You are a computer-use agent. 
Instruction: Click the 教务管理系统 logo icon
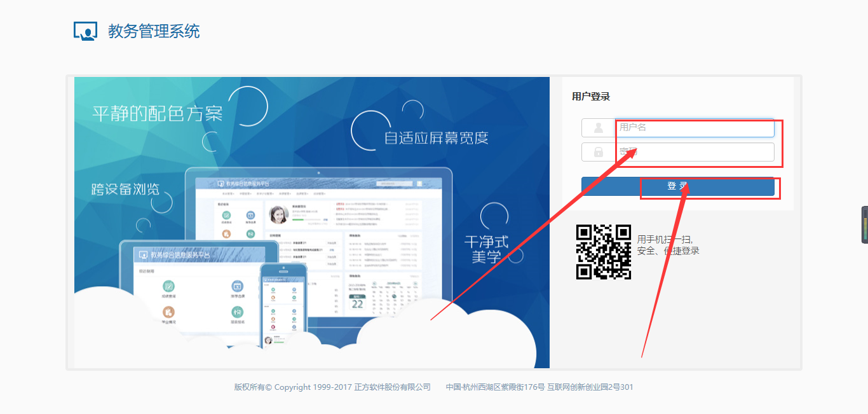point(85,31)
